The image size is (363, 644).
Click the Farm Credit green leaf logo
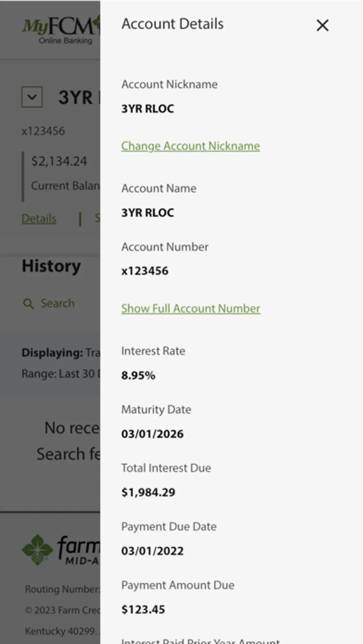(x=37, y=550)
